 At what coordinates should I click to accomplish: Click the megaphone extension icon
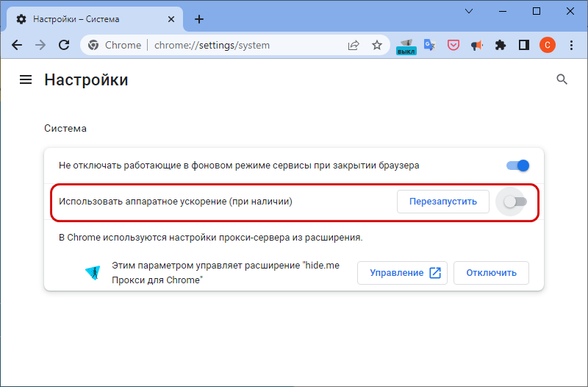pyautogui.click(x=476, y=46)
